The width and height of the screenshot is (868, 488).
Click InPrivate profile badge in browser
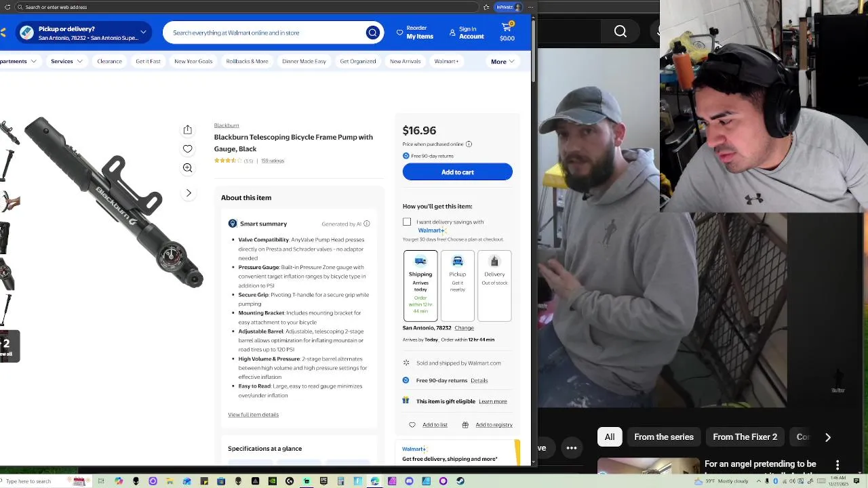[x=509, y=7]
